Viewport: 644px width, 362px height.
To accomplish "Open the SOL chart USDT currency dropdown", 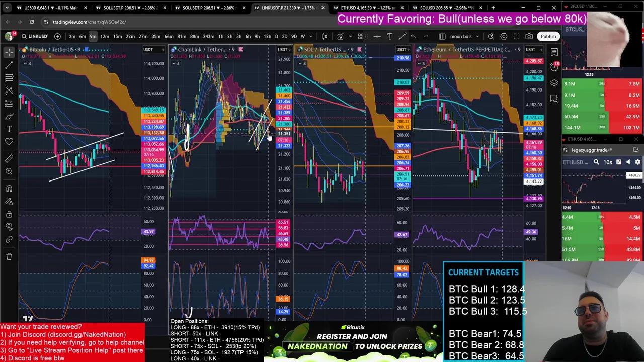I will [403, 49].
